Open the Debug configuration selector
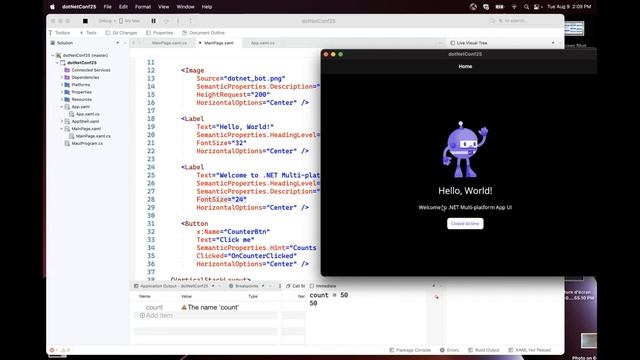Viewport: 640px width, 360px height. (106, 21)
